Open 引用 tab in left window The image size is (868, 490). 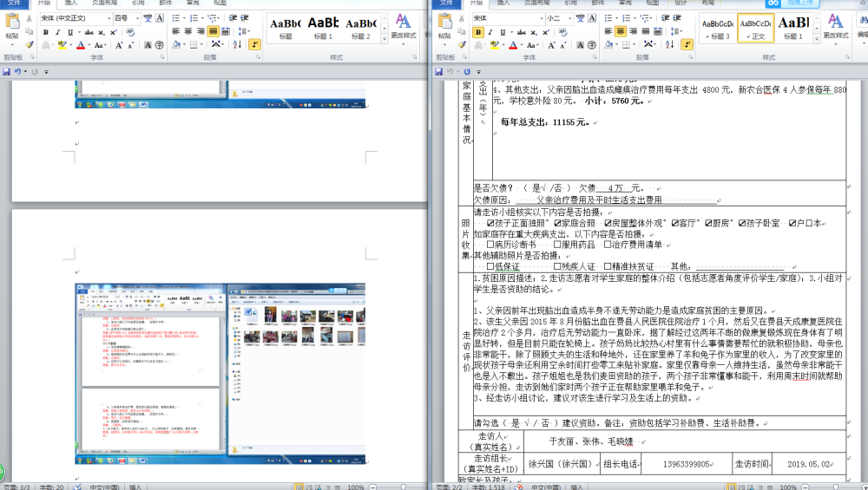138,3
